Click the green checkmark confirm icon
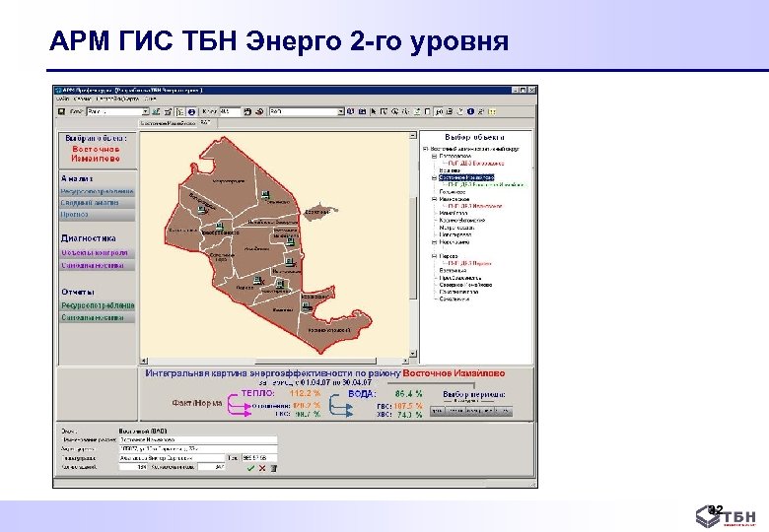Image resolution: width=769 pixels, height=532 pixels. click(x=250, y=468)
